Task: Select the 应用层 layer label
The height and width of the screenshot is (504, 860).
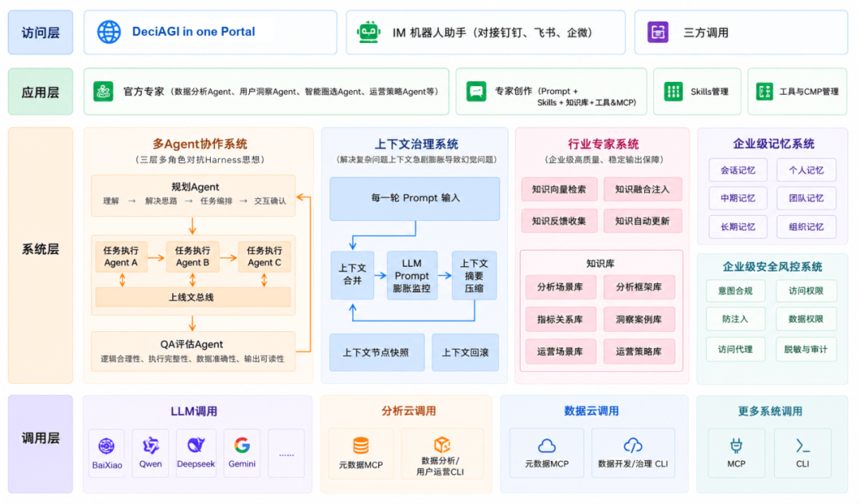Action: [x=41, y=92]
